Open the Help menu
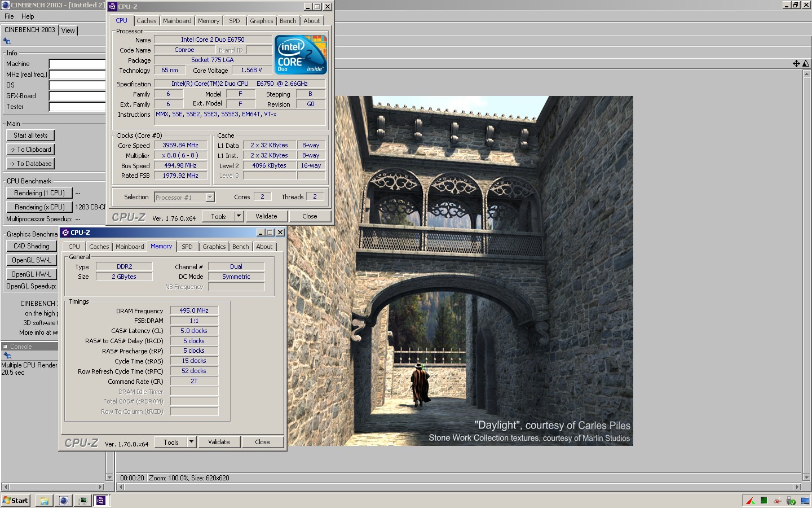The width and height of the screenshot is (812, 508). coord(28,16)
